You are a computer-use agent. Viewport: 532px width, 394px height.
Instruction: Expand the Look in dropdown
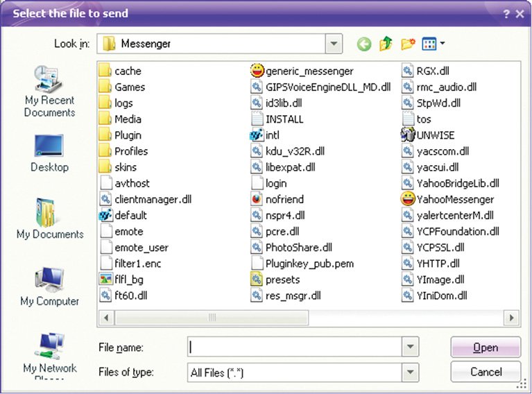(334, 44)
